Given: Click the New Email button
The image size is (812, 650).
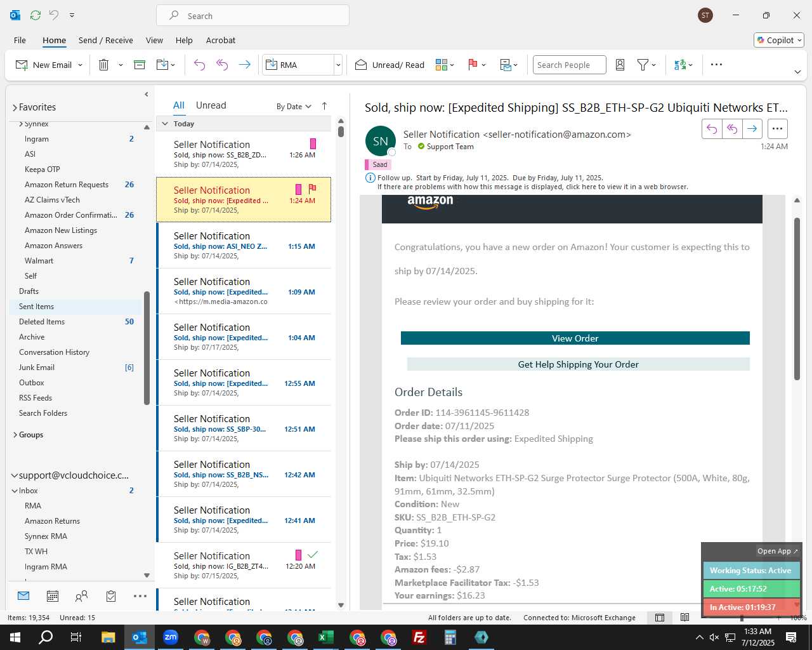Looking at the screenshot, I should pos(43,65).
